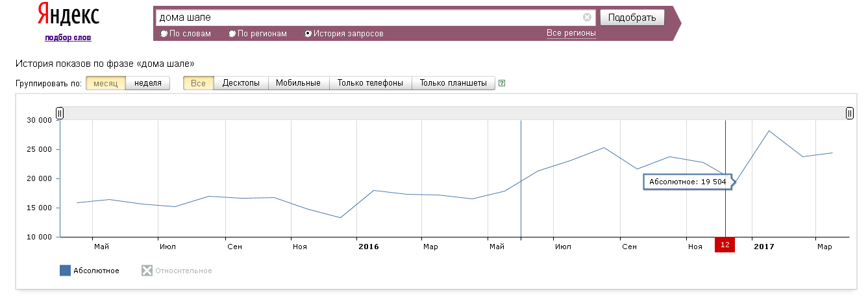This screenshot has height=303, width=868.
Task: Click the right range handle above the chart
Action: pos(849,114)
